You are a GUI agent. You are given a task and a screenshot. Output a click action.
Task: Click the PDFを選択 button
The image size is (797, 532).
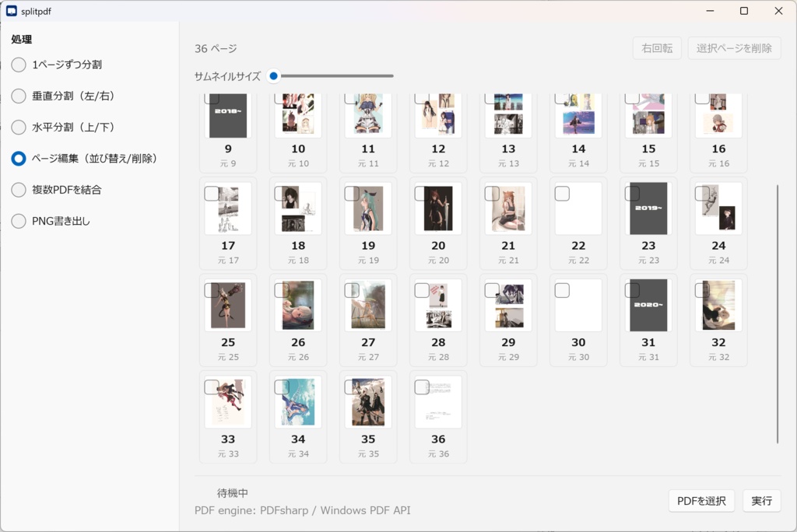701,501
